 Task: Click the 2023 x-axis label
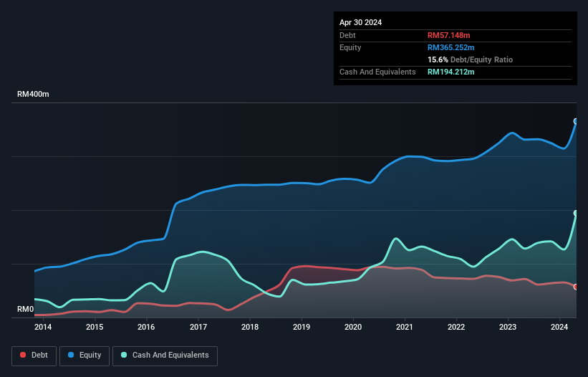(508, 327)
